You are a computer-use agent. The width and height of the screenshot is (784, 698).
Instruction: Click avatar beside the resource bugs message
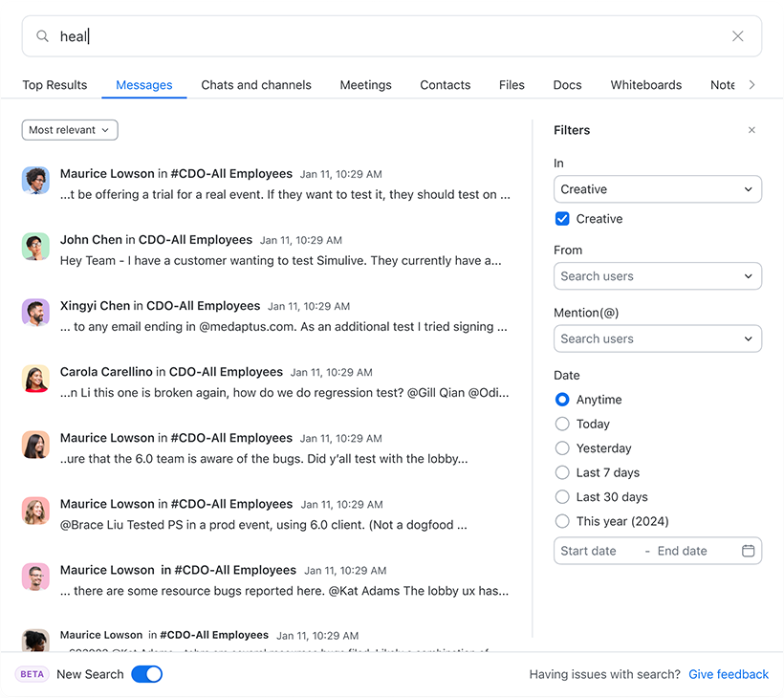[x=35, y=577]
